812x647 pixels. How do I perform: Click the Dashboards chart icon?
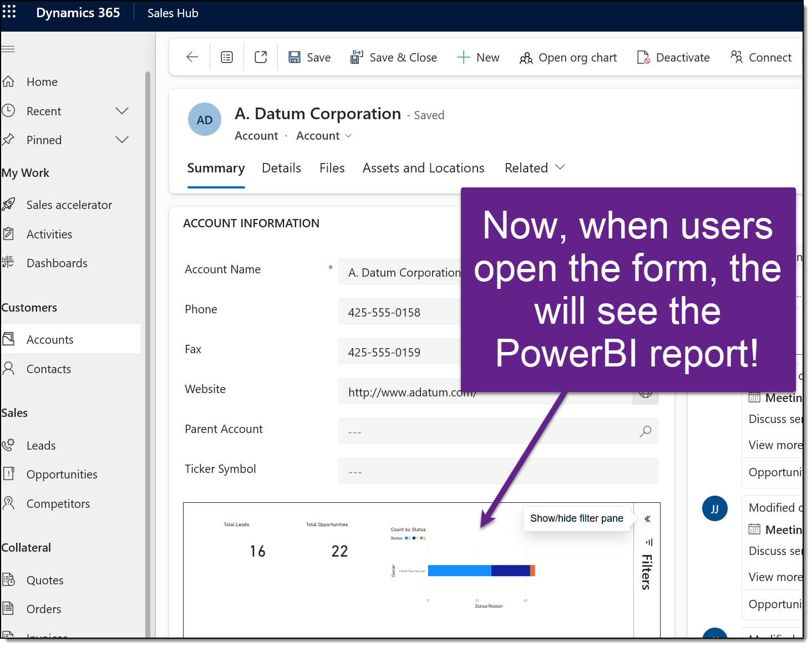pyautogui.click(x=8, y=262)
